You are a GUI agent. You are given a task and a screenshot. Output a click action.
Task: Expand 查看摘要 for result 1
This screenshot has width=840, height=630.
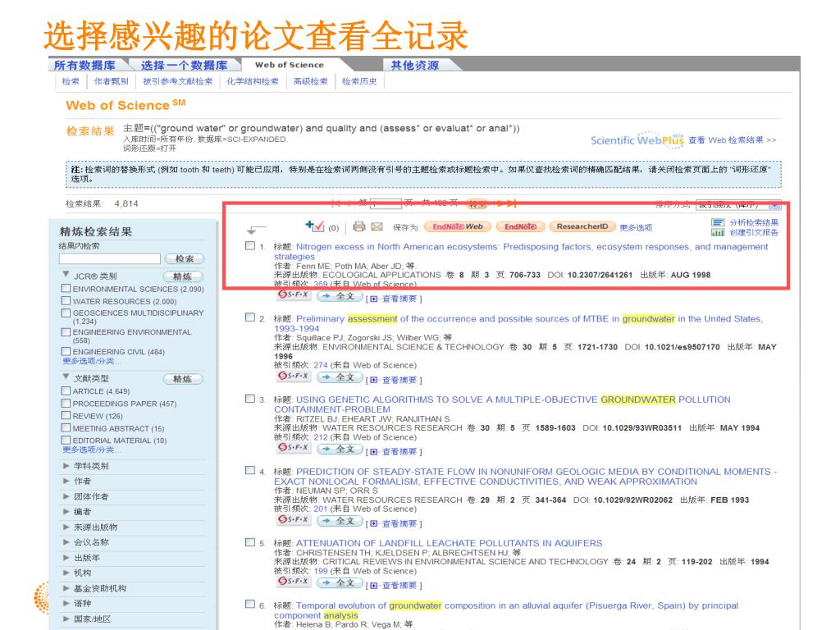click(x=395, y=299)
